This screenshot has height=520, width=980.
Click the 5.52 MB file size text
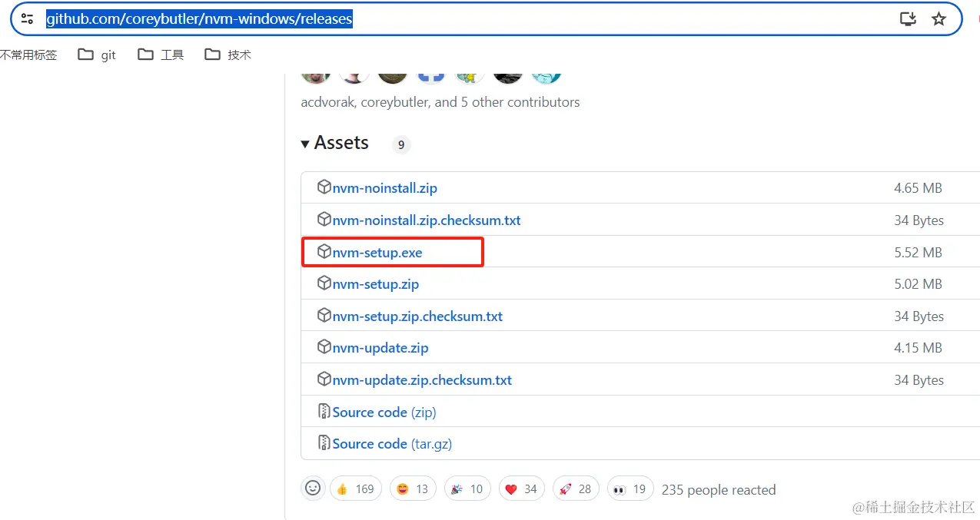click(x=918, y=253)
